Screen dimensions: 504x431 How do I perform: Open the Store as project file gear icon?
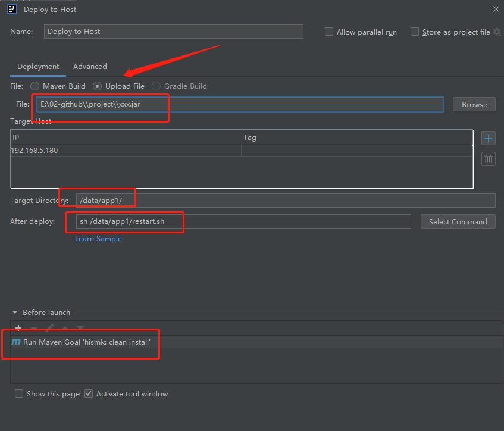[497, 32]
